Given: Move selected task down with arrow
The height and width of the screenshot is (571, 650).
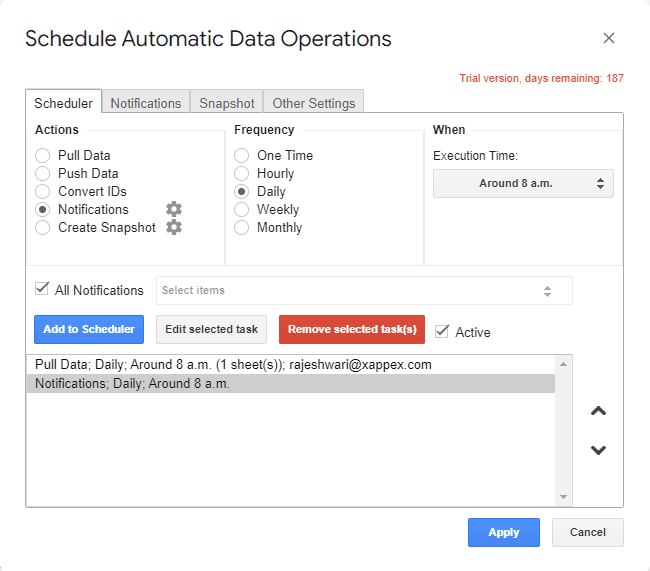Looking at the screenshot, I should (x=598, y=450).
